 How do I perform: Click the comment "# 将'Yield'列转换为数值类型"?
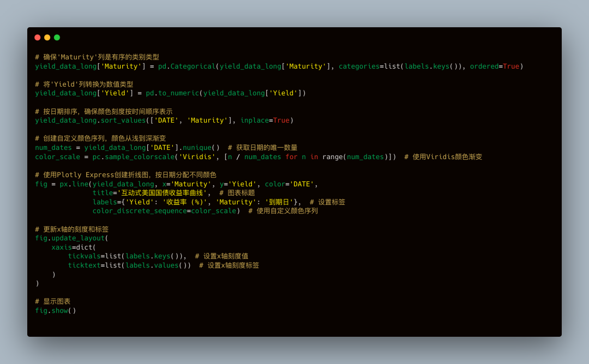point(84,84)
